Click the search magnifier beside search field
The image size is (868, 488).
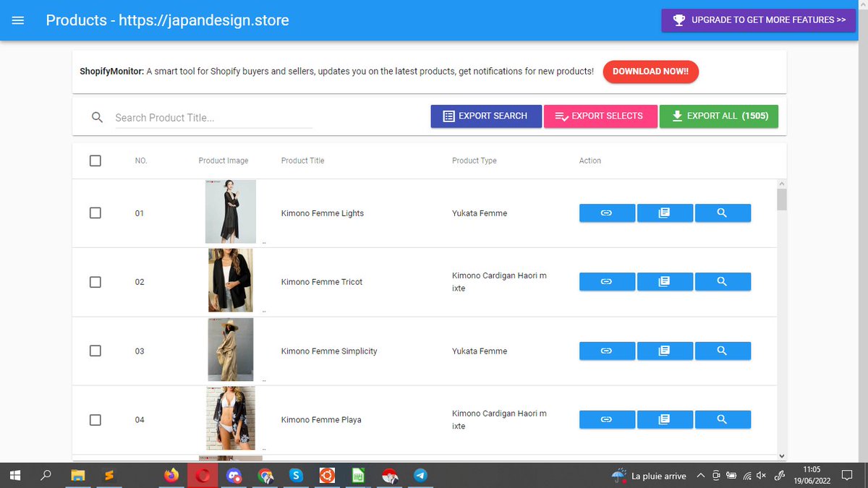tap(98, 117)
